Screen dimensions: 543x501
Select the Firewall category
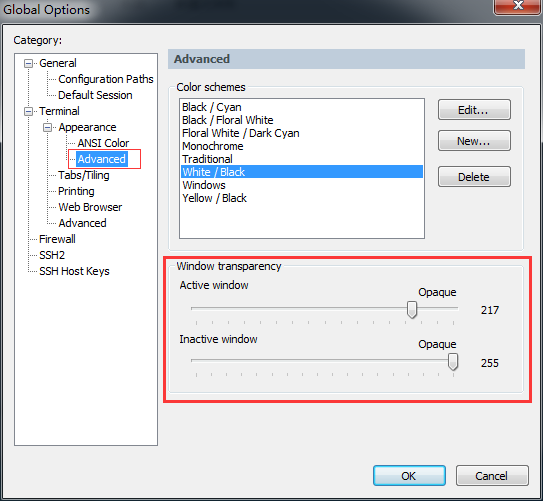[57, 239]
